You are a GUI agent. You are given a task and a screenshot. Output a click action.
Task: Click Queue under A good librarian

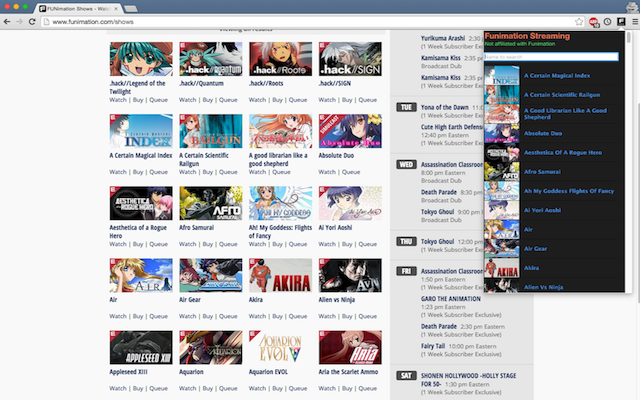tap(281, 172)
